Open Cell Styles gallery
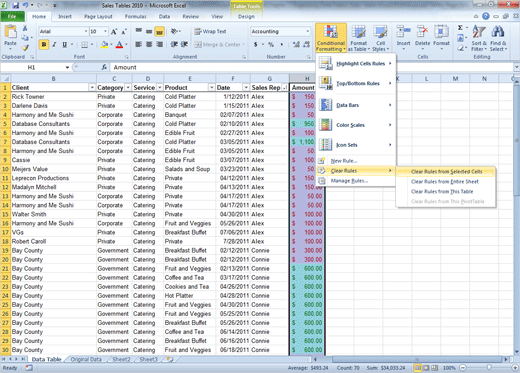This screenshot has width=520, height=373. coord(380,38)
